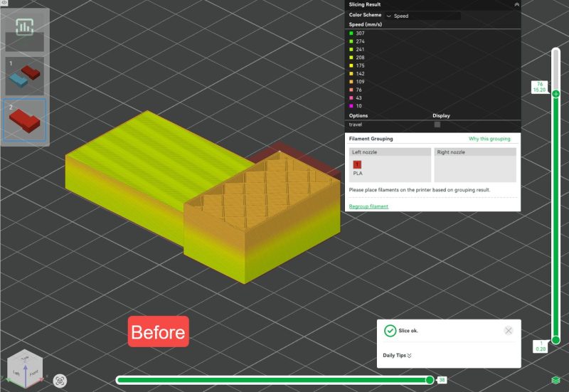
Task: Click the 'Regroup filament' link
Action: pos(368,206)
